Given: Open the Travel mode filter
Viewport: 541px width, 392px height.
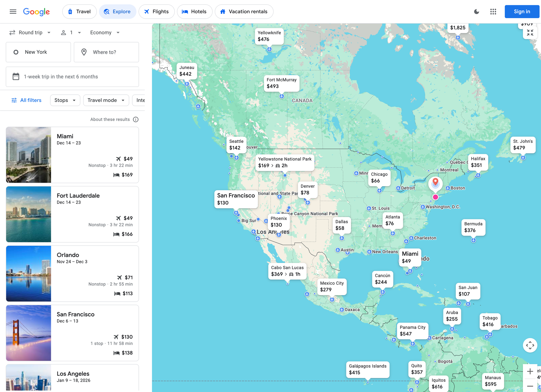Looking at the screenshot, I should pos(106,100).
